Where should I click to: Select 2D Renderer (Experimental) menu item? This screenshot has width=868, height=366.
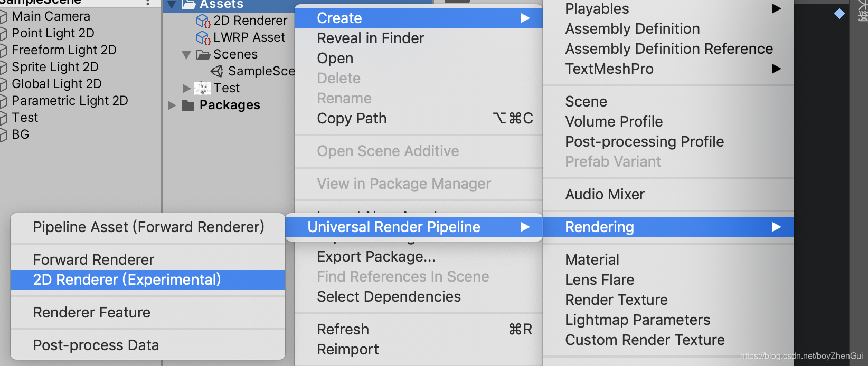click(148, 280)
